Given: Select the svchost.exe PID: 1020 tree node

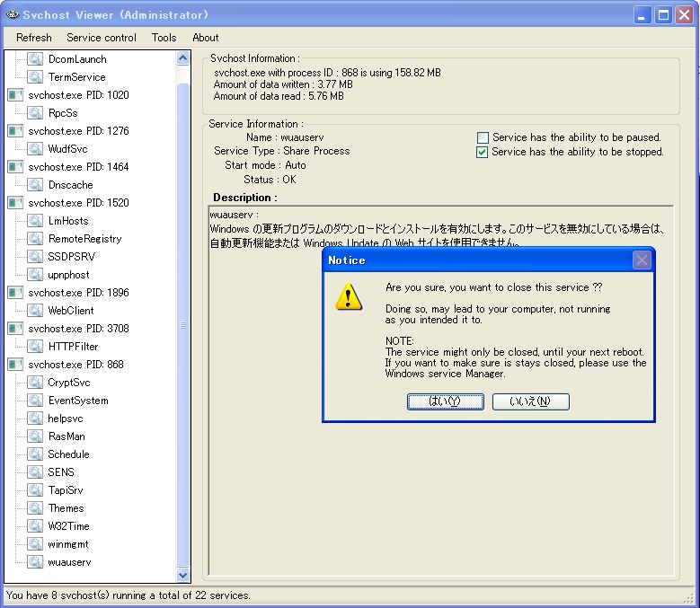Looking at the screenshot, I should tap(78, 95).
